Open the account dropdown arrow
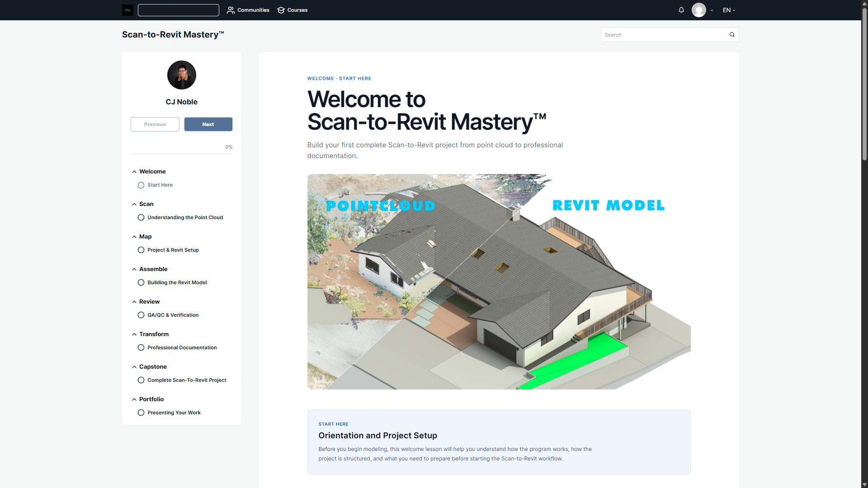This screenshot has height=488, width=868. coord(712,10)
